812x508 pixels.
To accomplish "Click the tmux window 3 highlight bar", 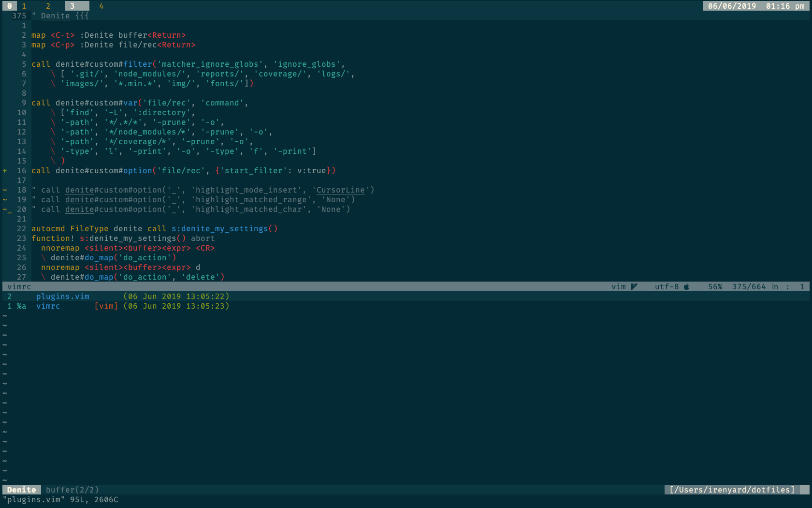I will [x=76, y=6].
